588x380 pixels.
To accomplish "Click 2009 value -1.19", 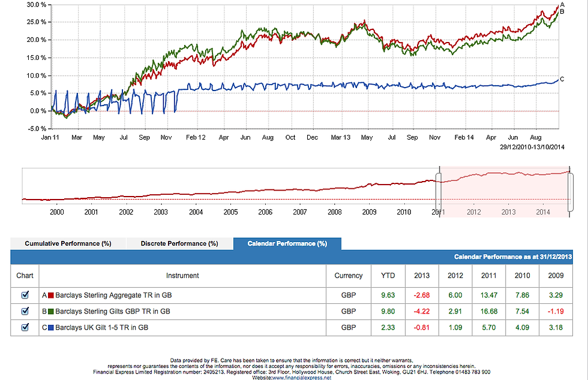I will point(556,312).
